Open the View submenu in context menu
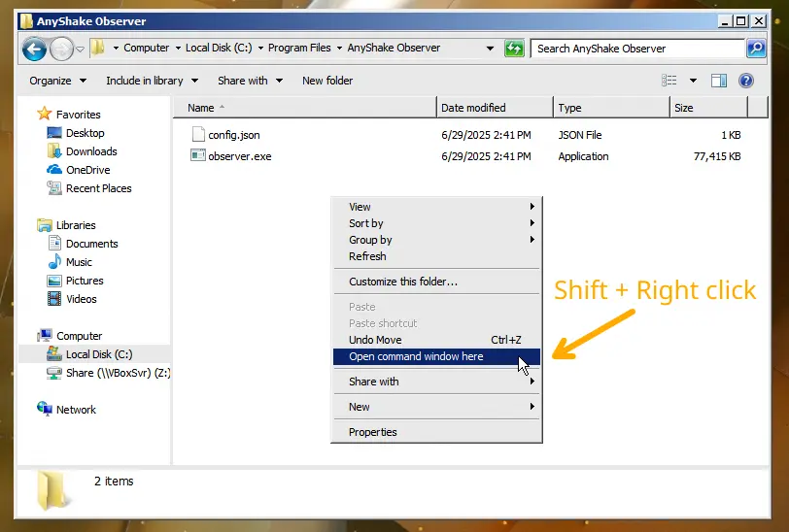 coord(437,207)
